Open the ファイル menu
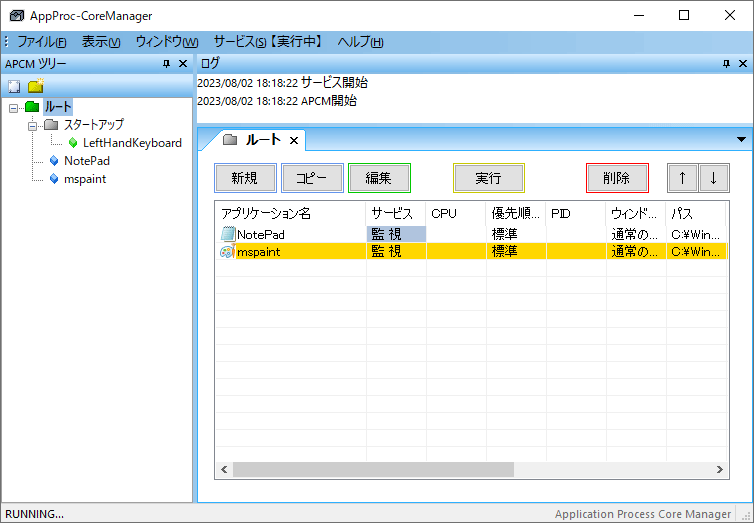The height and width of the screenshot is (523, 754). [x=42, y=42]
